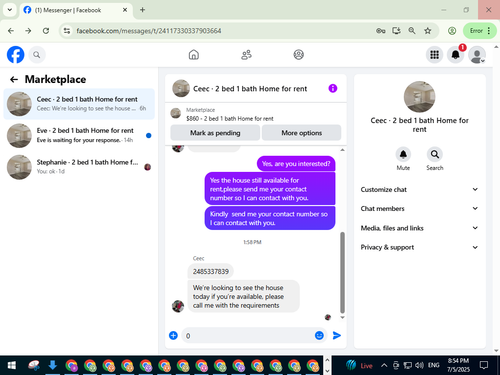Click the Live widget in the taskbar
The width and height of the screenshot is (500, 375).
[x=359, y=365]
